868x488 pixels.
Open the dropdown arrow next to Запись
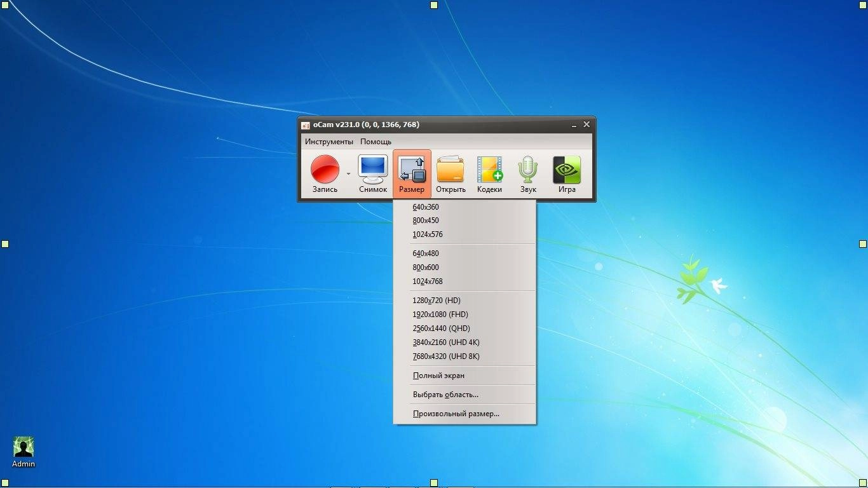pyautogui.click(x=348, y=173)
